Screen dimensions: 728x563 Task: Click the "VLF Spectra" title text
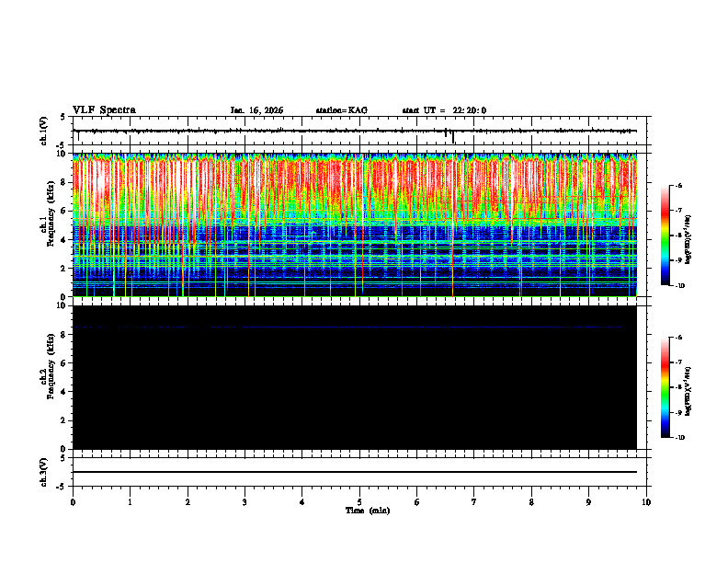104,110
